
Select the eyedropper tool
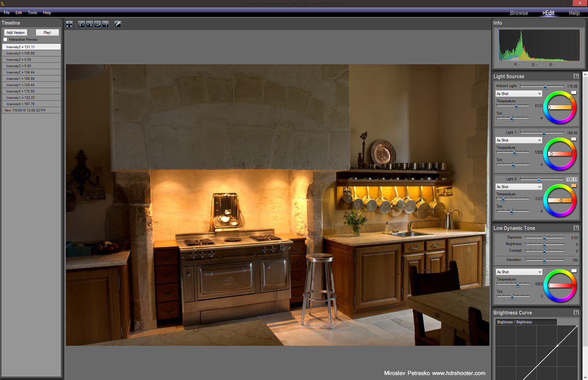[x=118, y=24]
